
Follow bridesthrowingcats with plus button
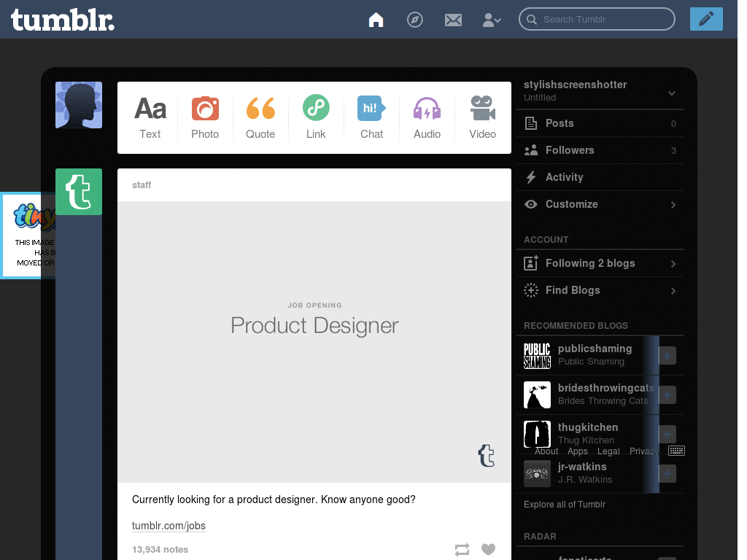pyautogui.click(x=667, y=394)
